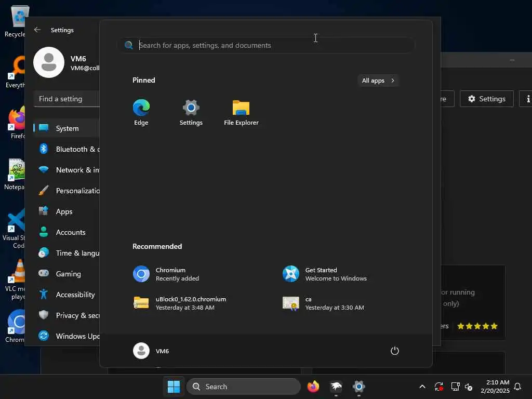
Task: Click VM6 profile avatar in Settings
Action: click(49, 62)
